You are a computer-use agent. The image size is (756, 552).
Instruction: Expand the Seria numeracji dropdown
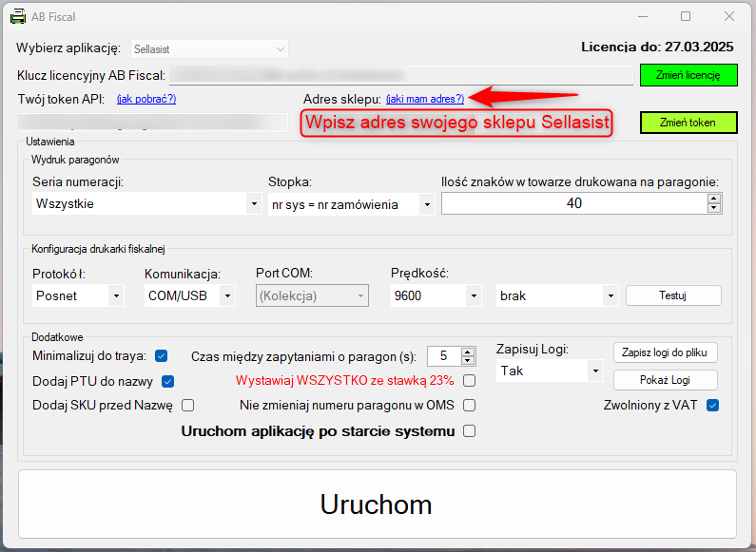point(253,204)
